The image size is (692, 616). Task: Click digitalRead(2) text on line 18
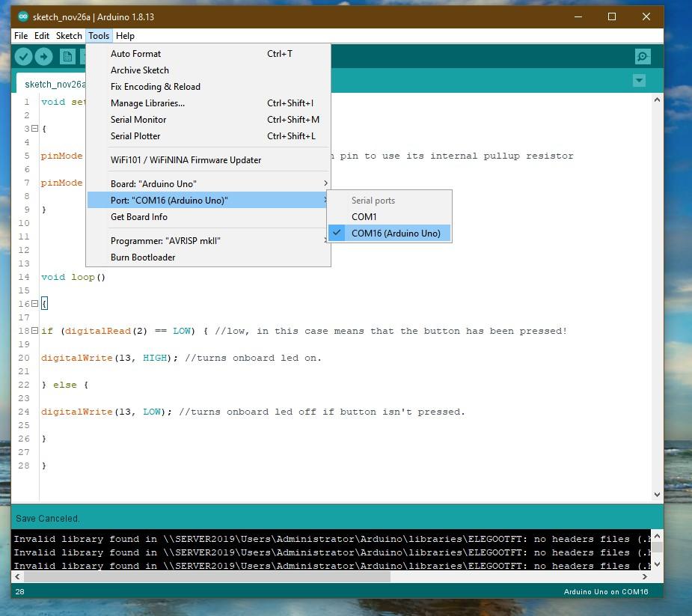106,331
